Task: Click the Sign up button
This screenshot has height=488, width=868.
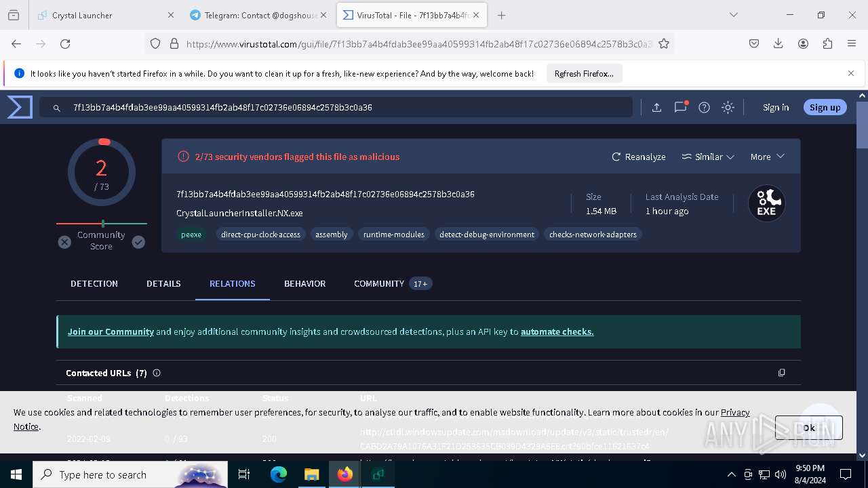Action: click(x=825, y=107)
